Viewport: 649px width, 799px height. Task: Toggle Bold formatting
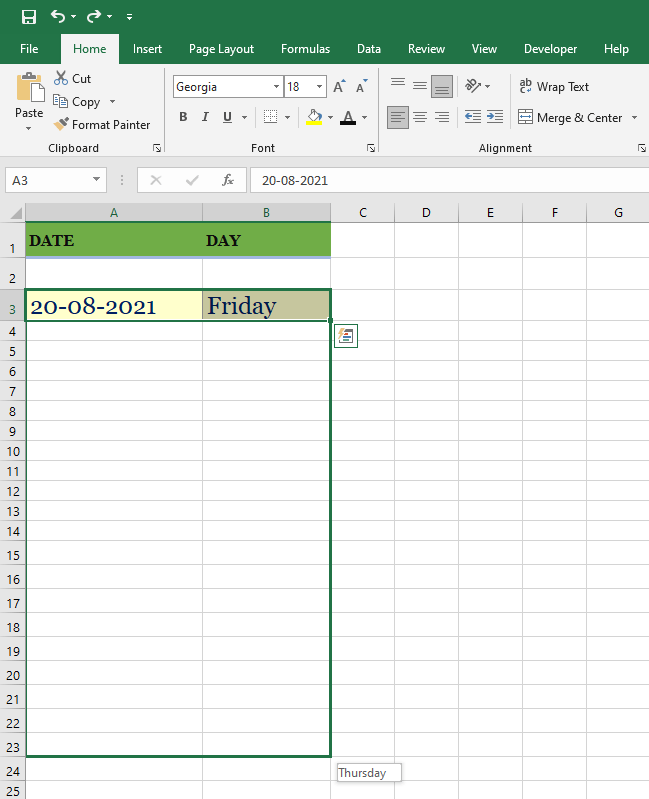click(183, 117)
